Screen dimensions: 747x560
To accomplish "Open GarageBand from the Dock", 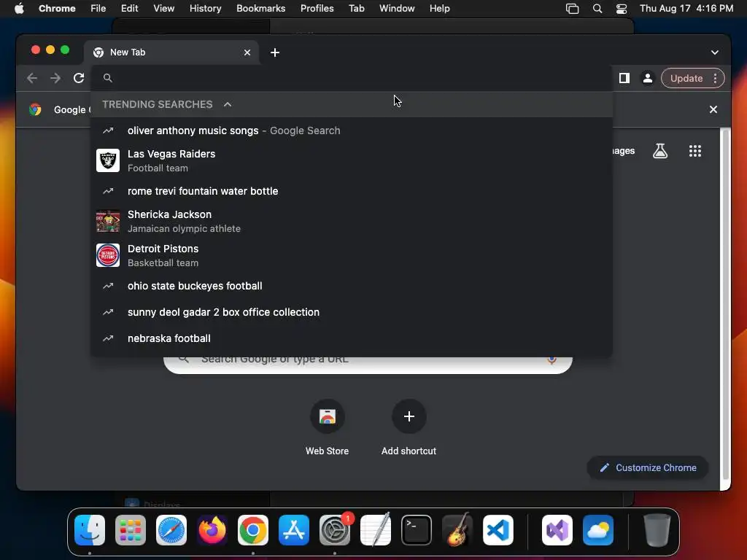I will click(457, 530).
